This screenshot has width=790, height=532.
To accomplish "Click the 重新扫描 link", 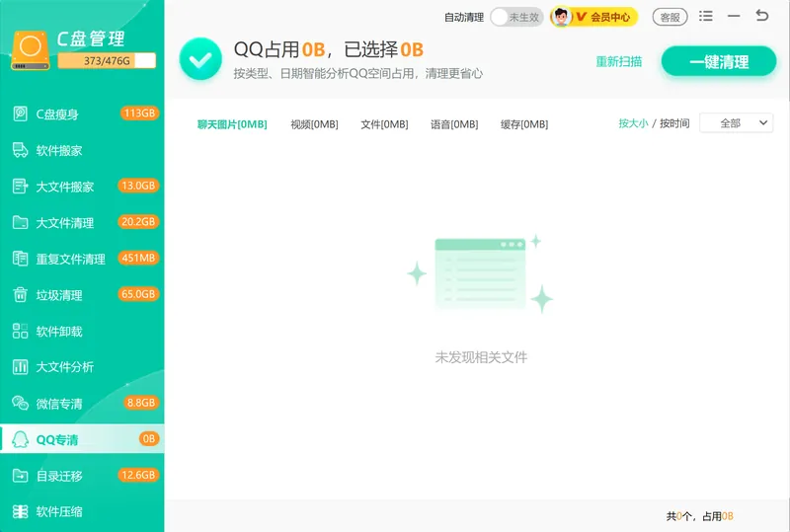I will pos(619,61).
